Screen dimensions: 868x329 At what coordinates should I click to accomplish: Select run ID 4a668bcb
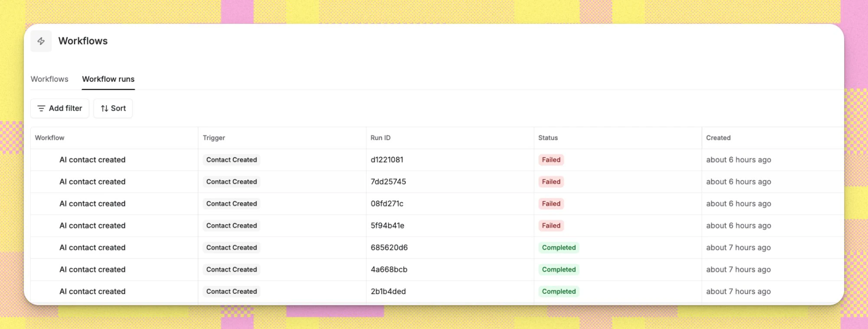389,269
